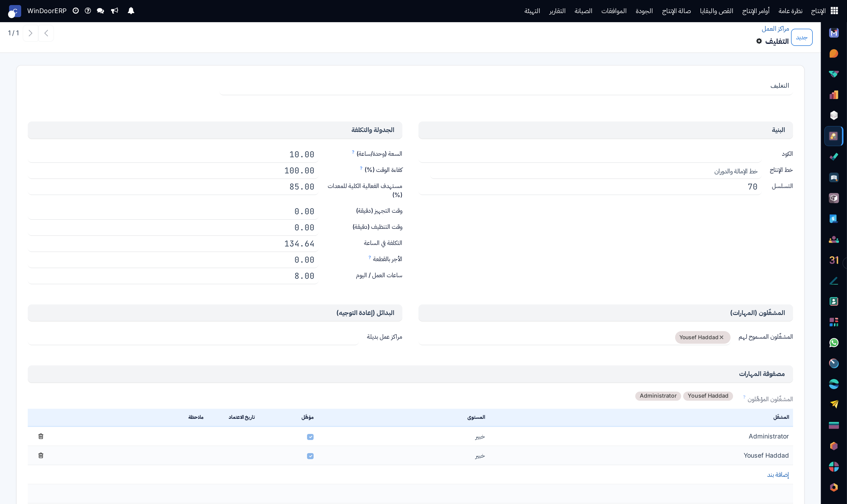The height and width of the screenshot is (504, 847).
Task: Open the purple card app icon
Action: tap(834, 425)
